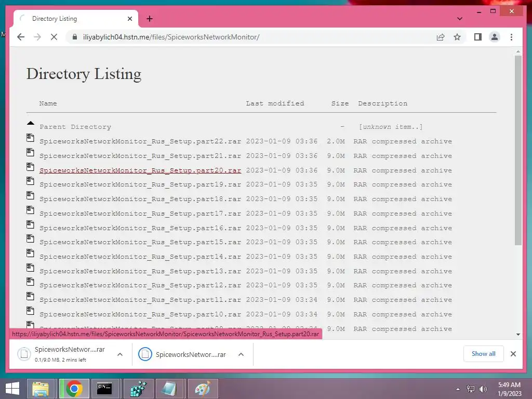
Task: Download SpiceworksNetworkMonitor_Rus_Setup.part12.rar
Action: [x=140, y=285]
